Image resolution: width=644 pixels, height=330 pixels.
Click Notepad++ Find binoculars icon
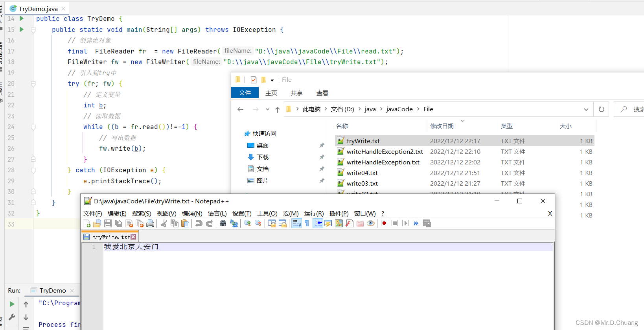(223, 223)
